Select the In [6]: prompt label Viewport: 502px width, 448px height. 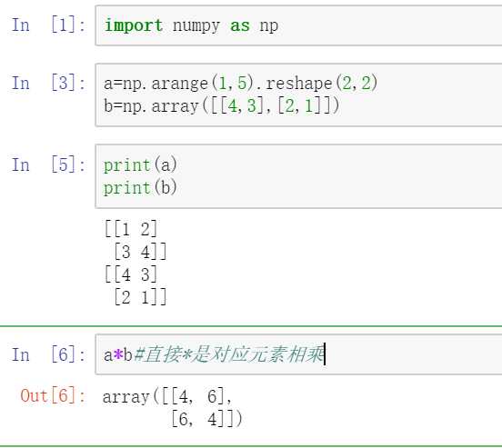(x=49, y=354)
